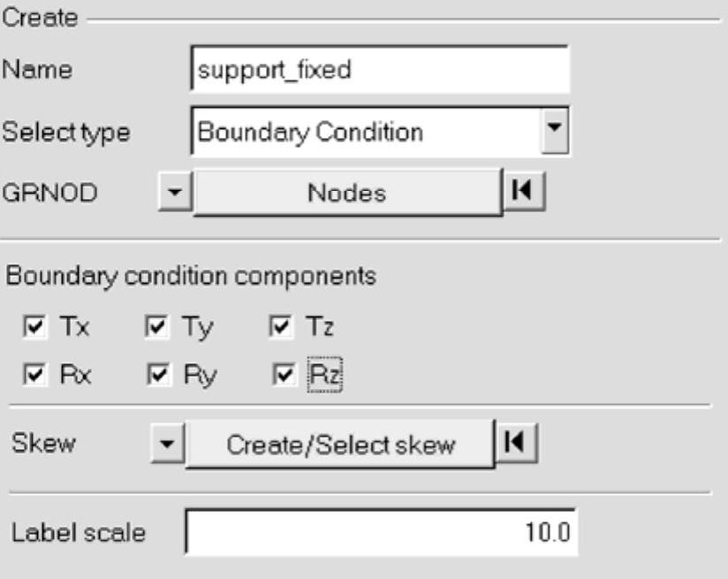This screenshot has height=579, width=728.
Task: Toggle the Ry rotation checkbox
Action: 155,375
